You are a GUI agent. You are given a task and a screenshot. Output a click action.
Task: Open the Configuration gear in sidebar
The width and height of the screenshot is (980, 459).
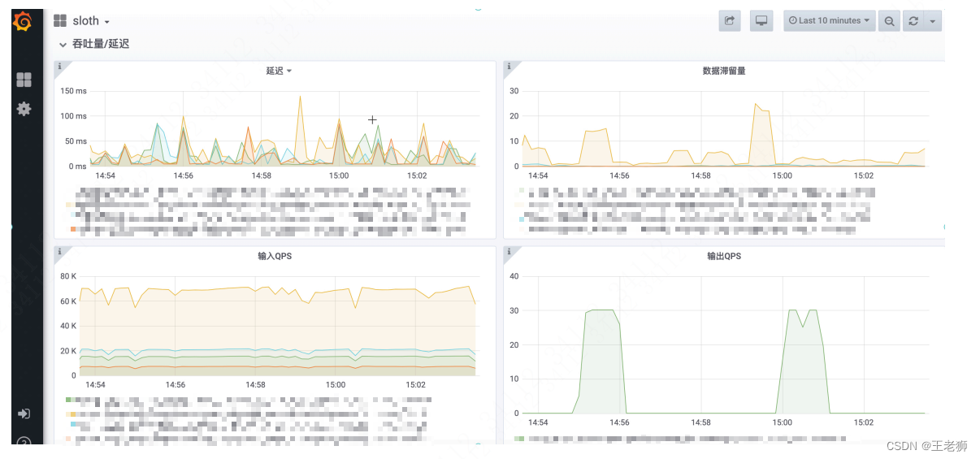coord(24,108)
